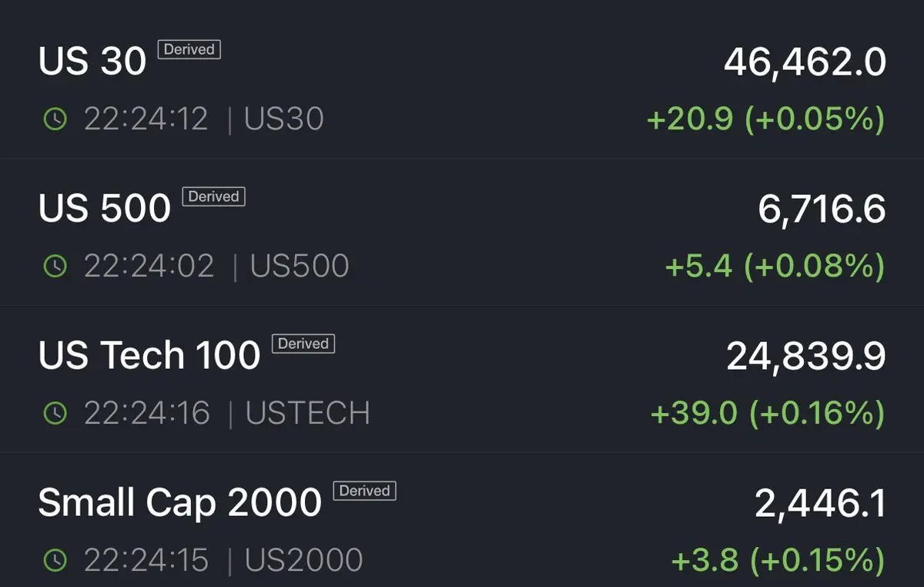Tap the +20.9 (+0.05%) change
This screenshot has width=924, height=587.
coord(765,119)
